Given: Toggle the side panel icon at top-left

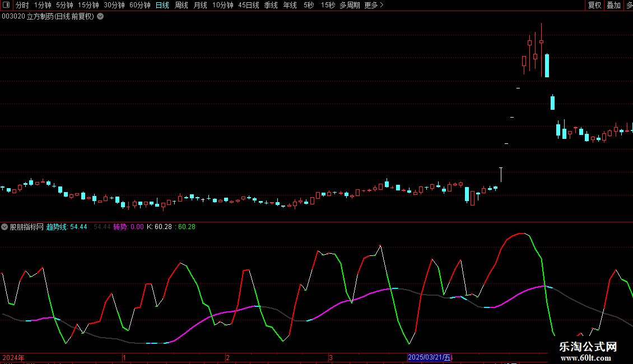Looking at the screenshot, I should (6, 5).
